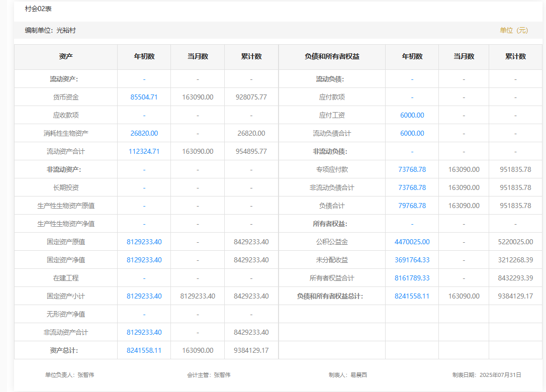The width and height of the screenshot is (546, 392).
Task: Open 固定资产原值 opening balance link
Action: click(x=144, y=242)
